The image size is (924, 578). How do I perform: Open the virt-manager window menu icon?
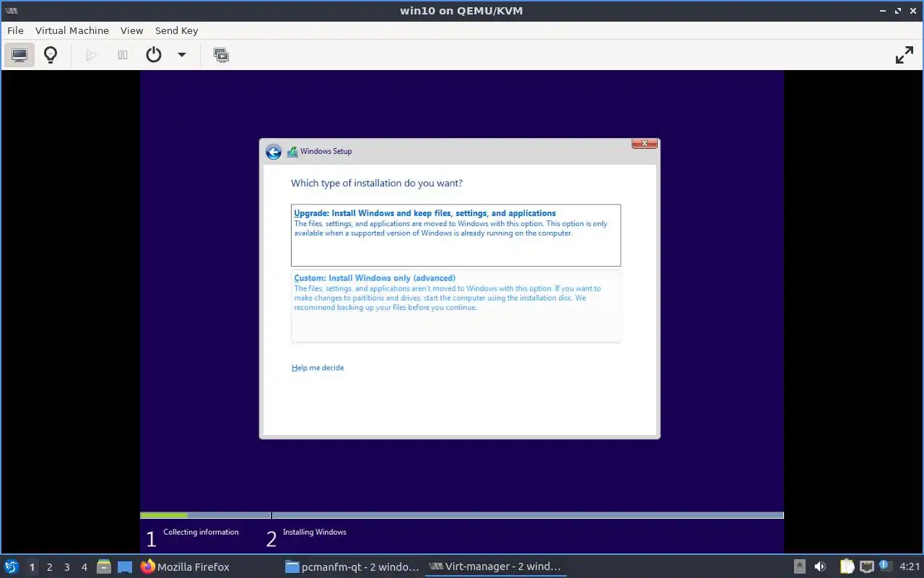tap(11, 11)
